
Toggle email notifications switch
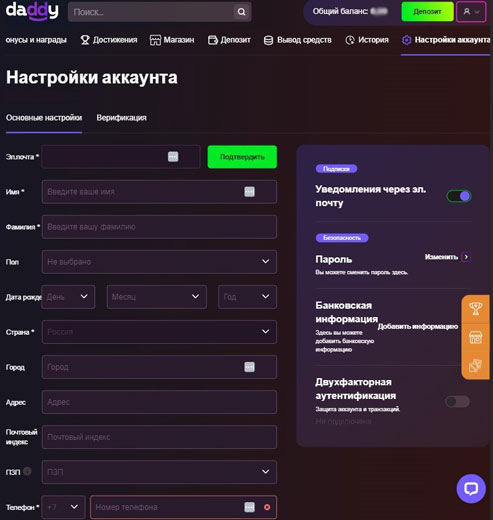click(459, 196)
